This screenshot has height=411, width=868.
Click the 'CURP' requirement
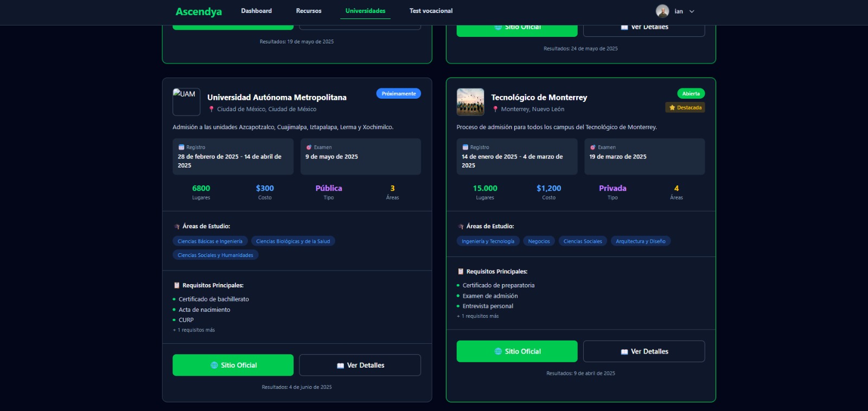pos(186,320)
